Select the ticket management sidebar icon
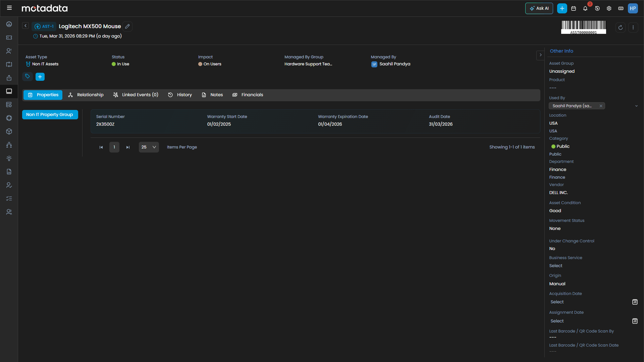The height and width of the screenshot is (362, 644). (x=9, y=38)
